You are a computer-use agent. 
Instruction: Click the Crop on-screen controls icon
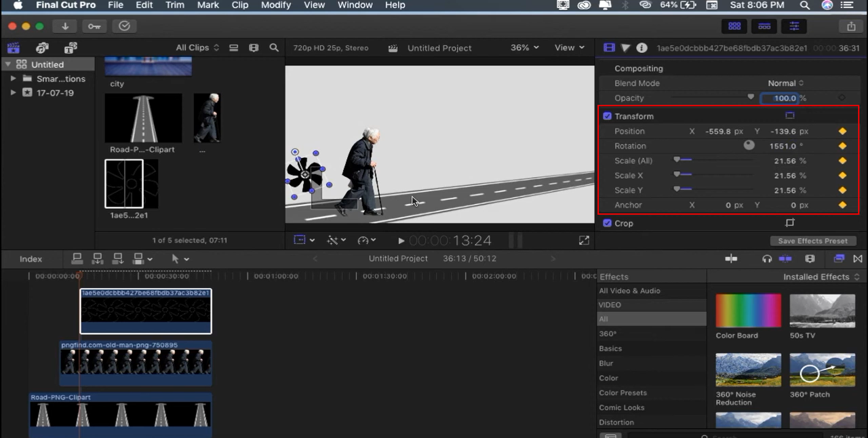tap(789, 223)
